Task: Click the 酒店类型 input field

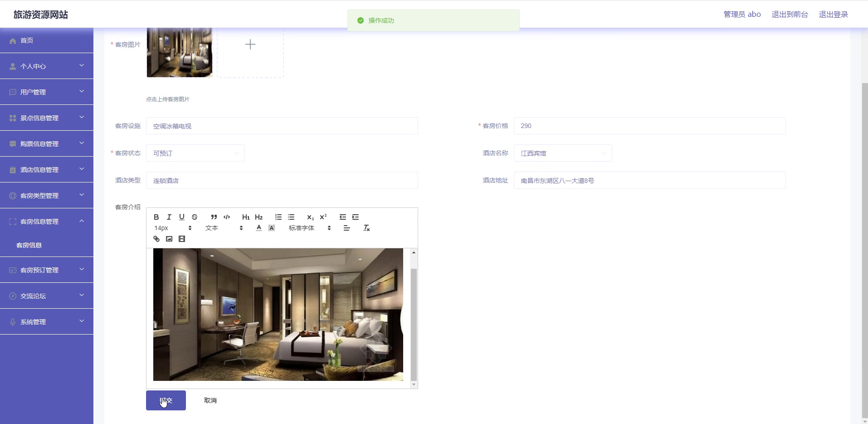Action: click(x=282, y=180)
